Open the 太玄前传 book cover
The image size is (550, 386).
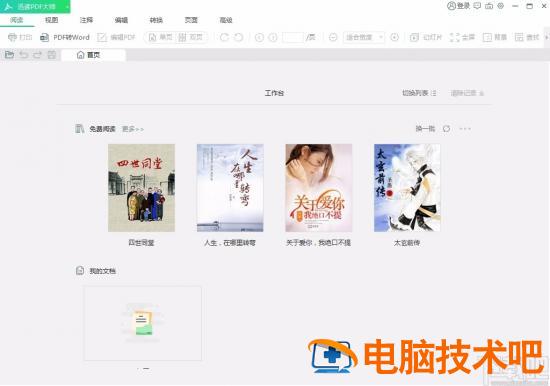(x=407, y=188)
